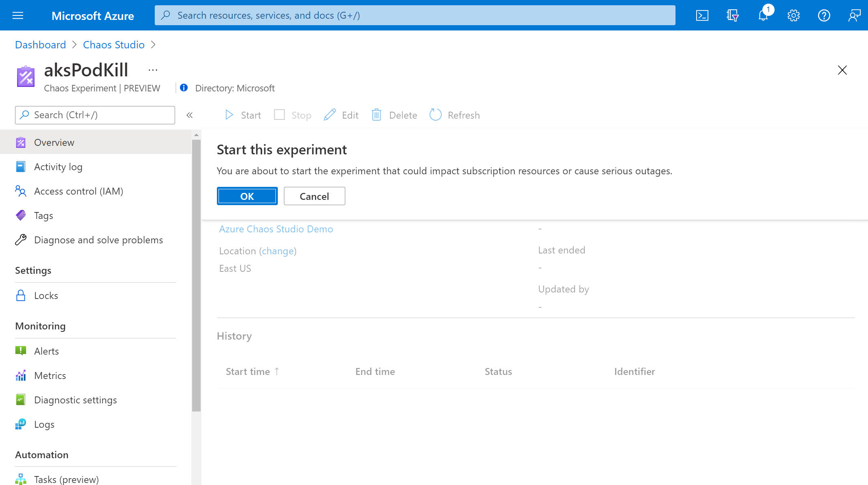Click the Location change link

tap(278, 251)
